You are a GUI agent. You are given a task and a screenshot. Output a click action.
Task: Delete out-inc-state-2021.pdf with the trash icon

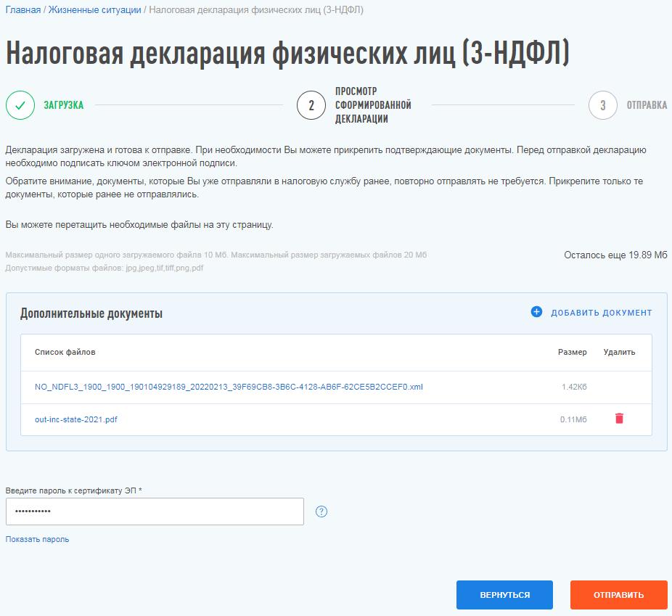point(619,419)
